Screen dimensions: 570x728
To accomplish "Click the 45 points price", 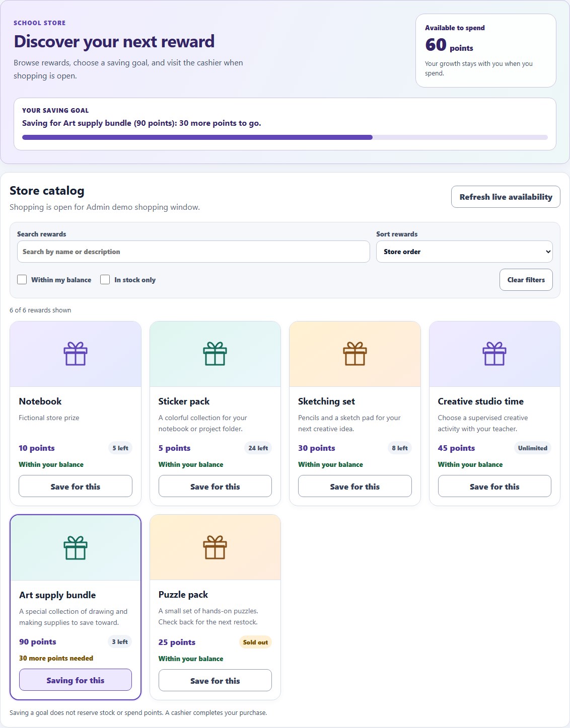I will coord(456,448).
